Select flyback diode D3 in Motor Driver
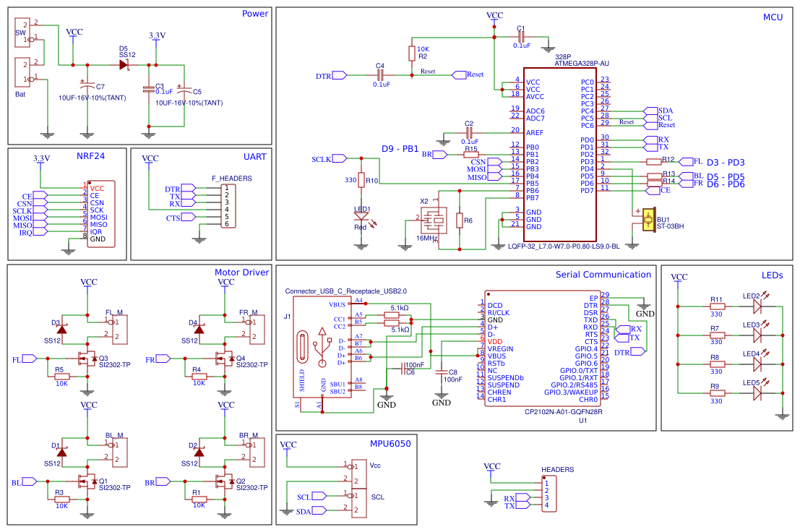Screen dimensions: 800x532 [x=61, y=330]
